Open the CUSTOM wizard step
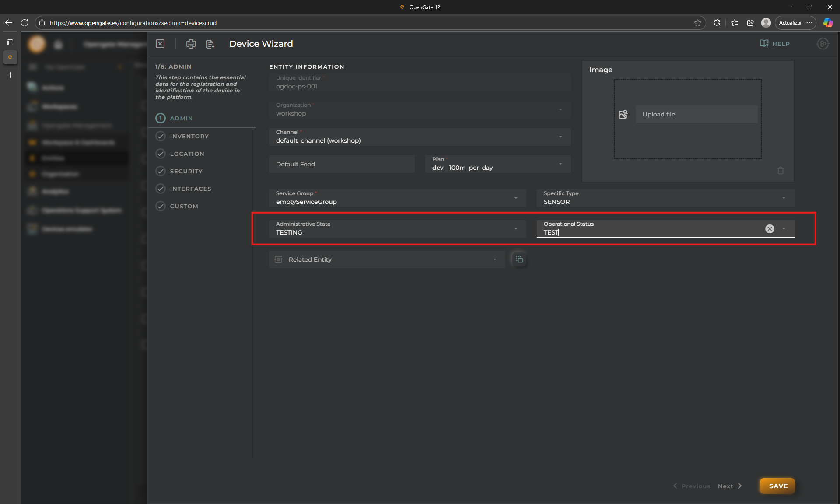840x504 pixels. click(x=184, y=206)
